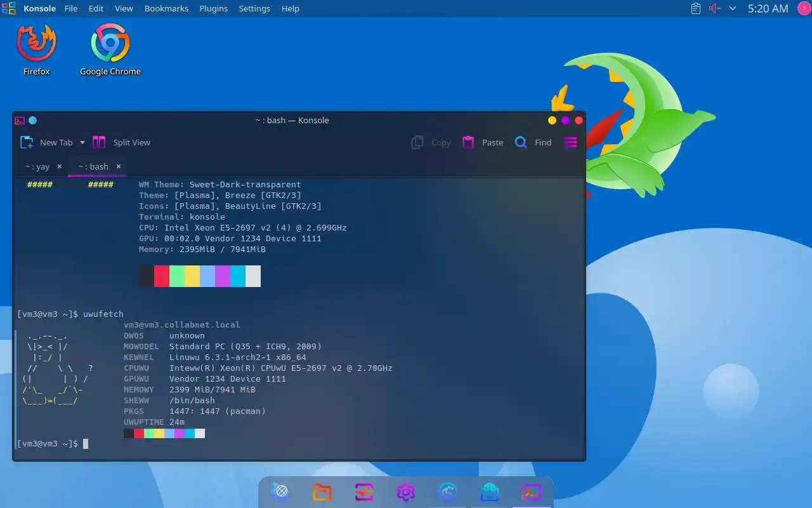Expand the hidden system tray icons chevron
This screenshot has width=812, height=508.
coord(733,8)
